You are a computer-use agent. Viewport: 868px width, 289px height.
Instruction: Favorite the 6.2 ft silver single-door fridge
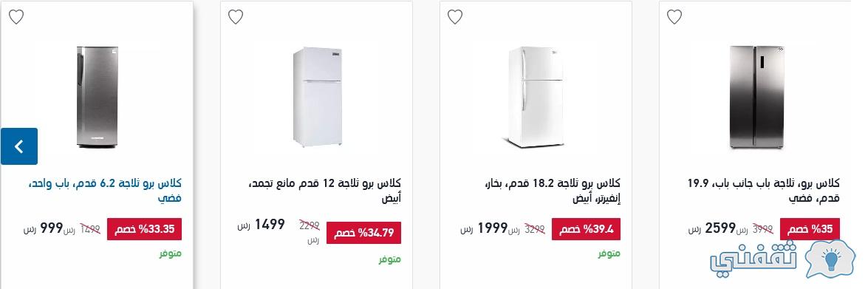(16, 17)
